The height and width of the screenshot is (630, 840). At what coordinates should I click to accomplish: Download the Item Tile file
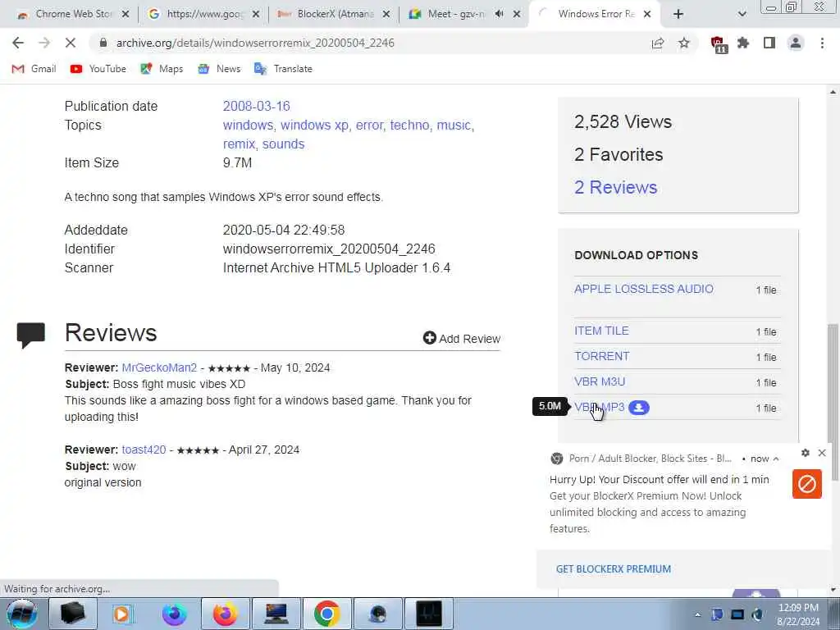(601, 331)
